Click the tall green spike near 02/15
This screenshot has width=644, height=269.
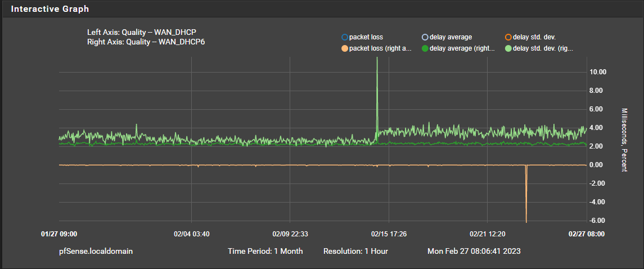[377, 95]
